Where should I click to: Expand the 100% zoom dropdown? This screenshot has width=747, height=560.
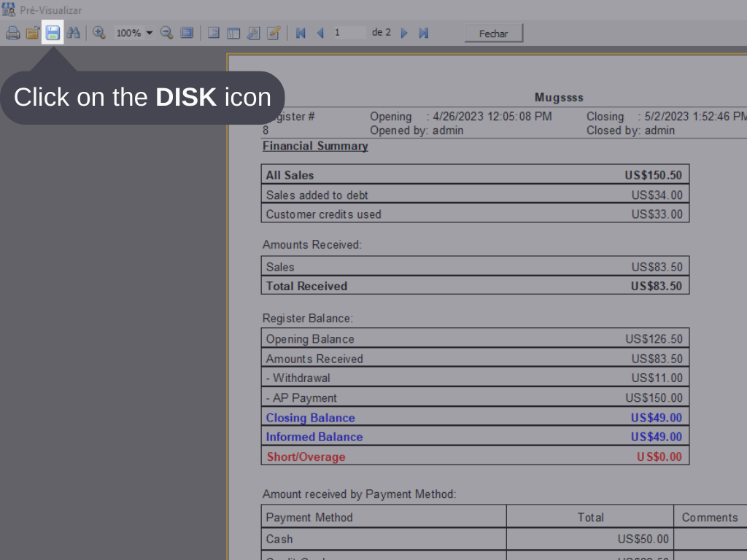tap(150, 33)
